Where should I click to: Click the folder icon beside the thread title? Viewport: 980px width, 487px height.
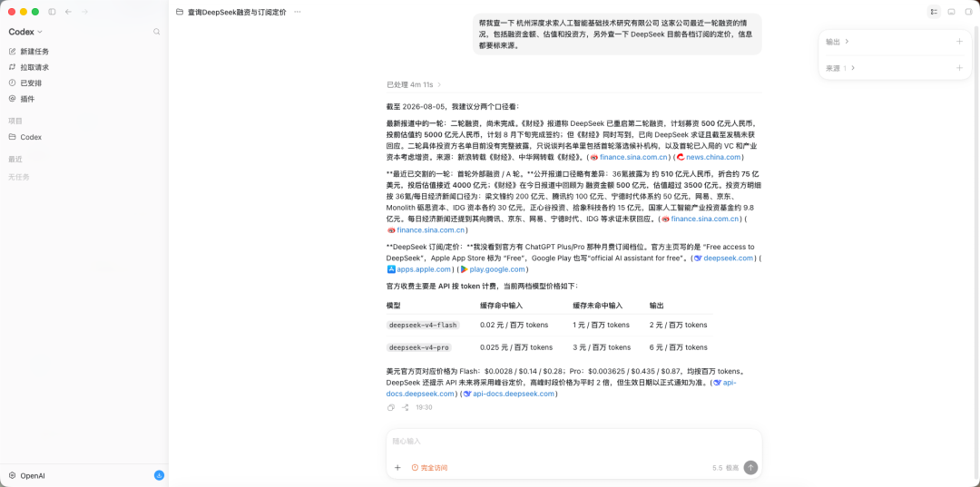(x=180, y=12)
